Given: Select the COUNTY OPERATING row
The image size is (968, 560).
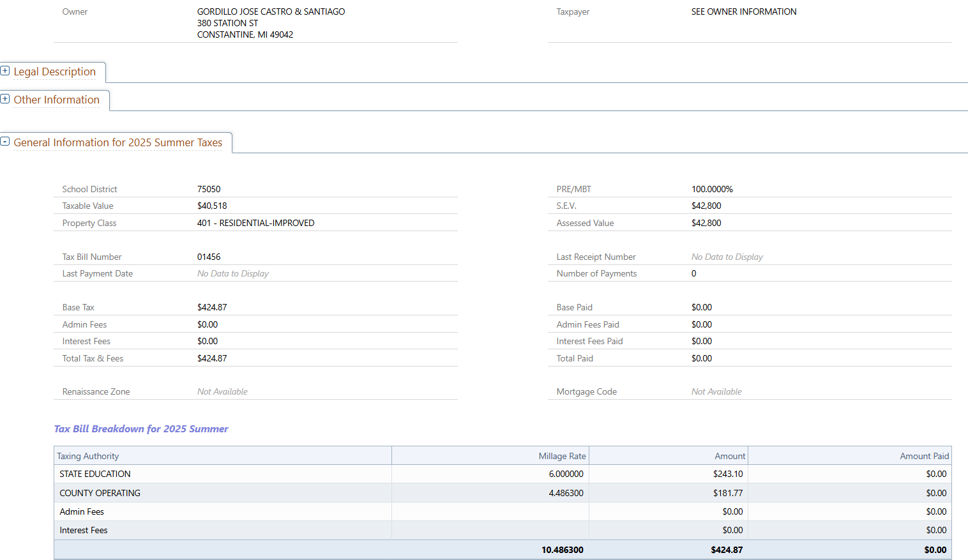Looking at the screenshot, I should (100, 493).
